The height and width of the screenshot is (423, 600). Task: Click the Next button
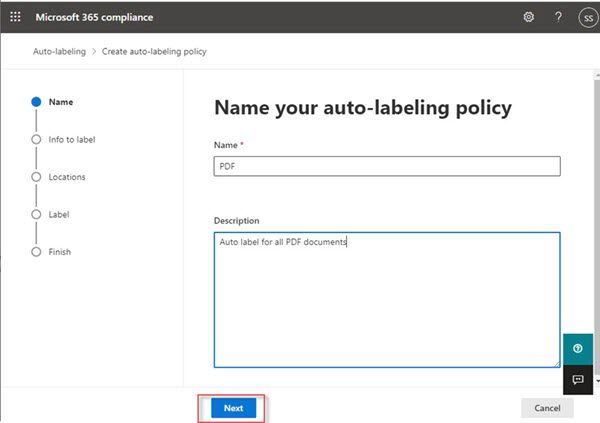click(x=233, y=408)
